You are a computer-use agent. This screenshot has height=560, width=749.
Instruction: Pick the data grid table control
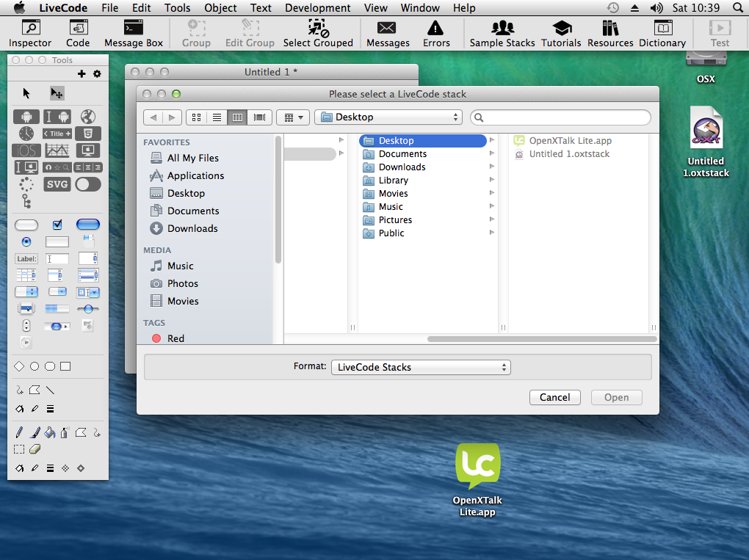26,275
